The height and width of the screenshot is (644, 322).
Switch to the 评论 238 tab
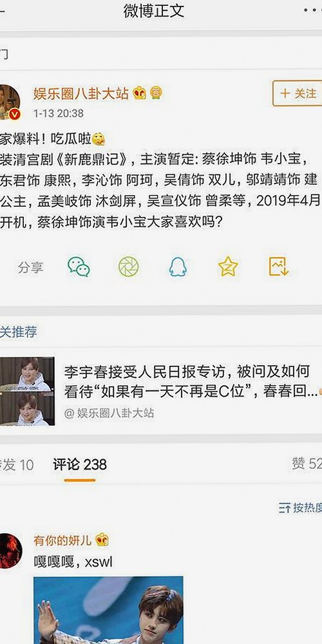click(x=80, y=464)
